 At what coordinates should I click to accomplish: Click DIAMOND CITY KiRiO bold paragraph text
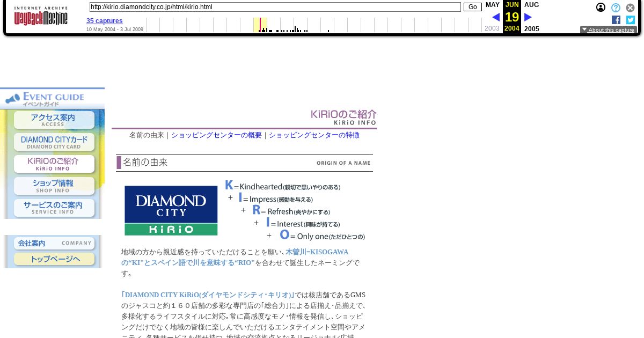(208, 295)
